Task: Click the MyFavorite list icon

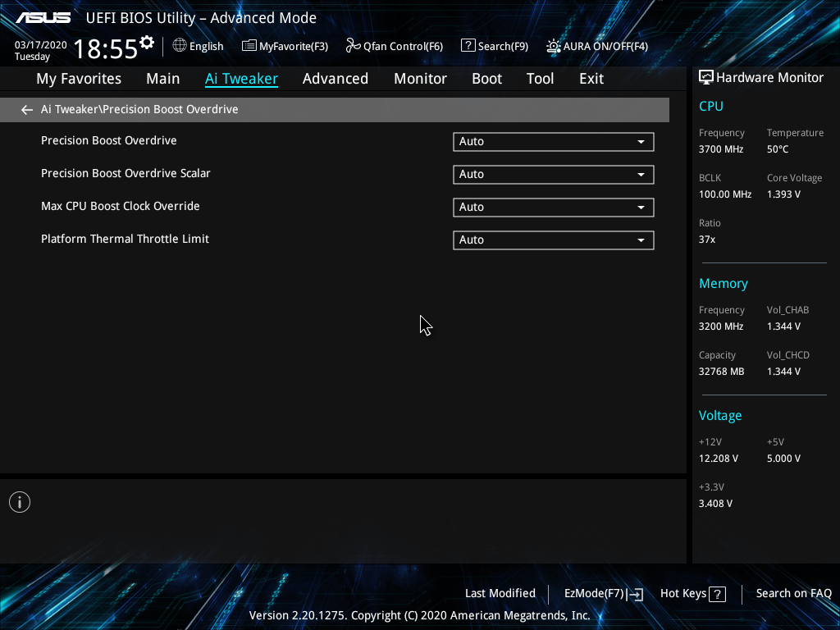Action: pyautogui.click(x=249, y=46)
